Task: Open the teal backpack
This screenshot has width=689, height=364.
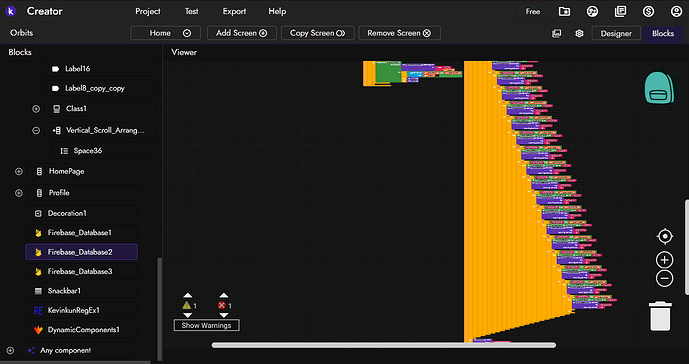Action: coord(658,87)
